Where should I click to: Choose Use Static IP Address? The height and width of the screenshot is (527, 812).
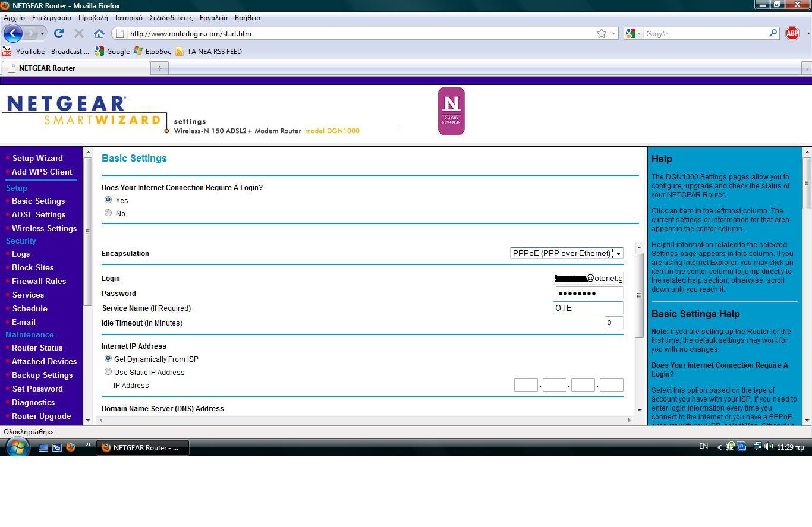(x=108, y=372)
